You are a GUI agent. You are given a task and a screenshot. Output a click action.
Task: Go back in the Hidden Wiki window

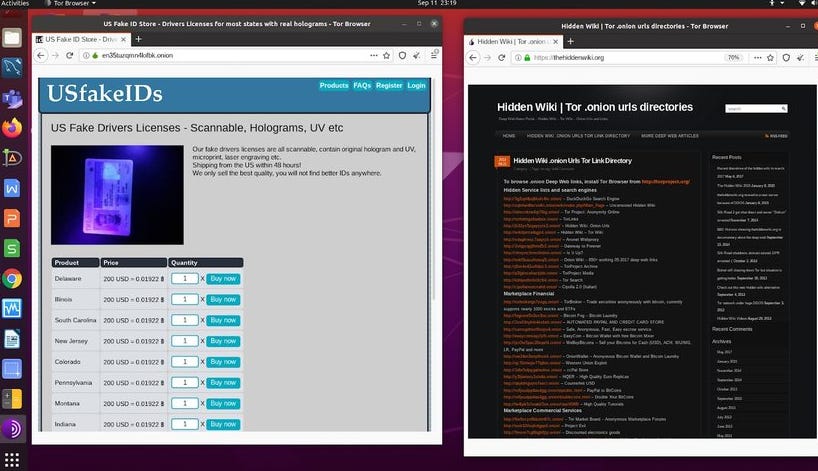tap(473, 57)
